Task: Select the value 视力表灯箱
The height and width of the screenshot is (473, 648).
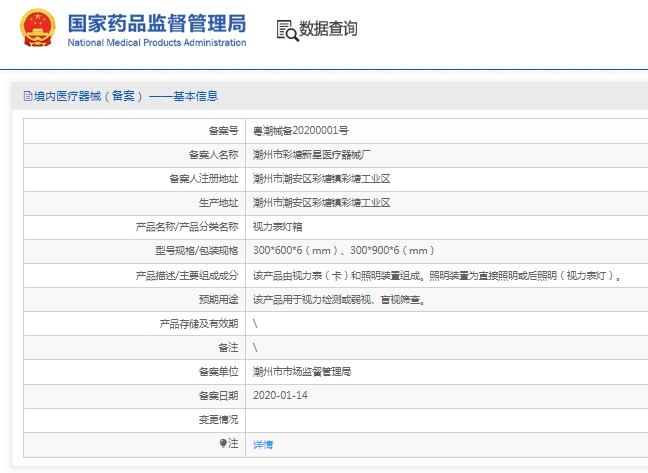Action: [278, 227]
